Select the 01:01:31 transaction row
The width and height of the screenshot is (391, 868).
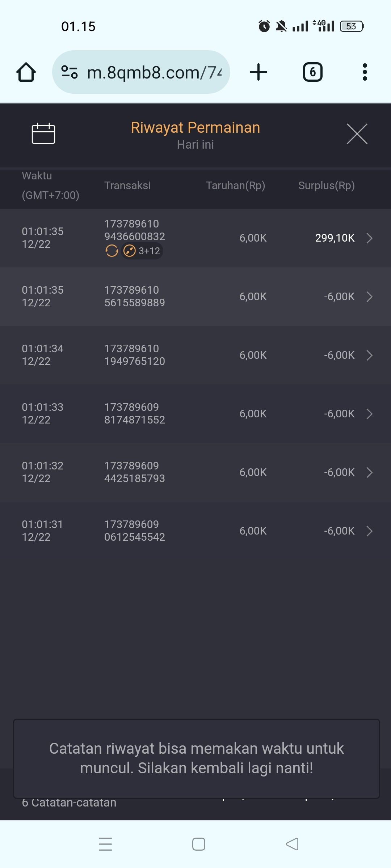195,531
